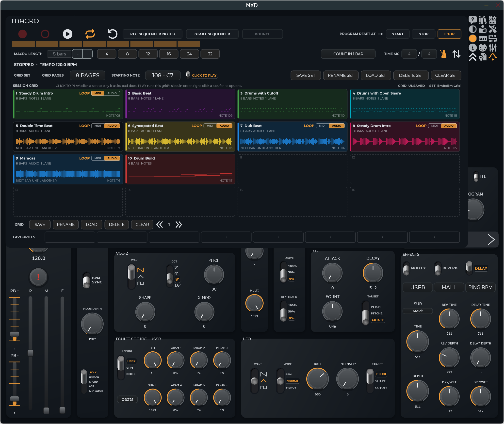Select the Maracas session slot
Viewport: 504px width, 424px height.
(68, 169)
